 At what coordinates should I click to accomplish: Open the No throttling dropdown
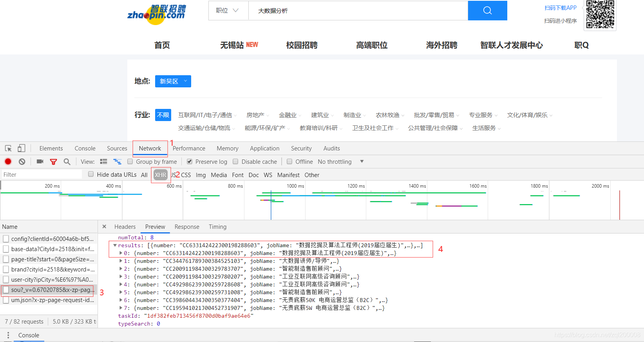coord(341,161)
